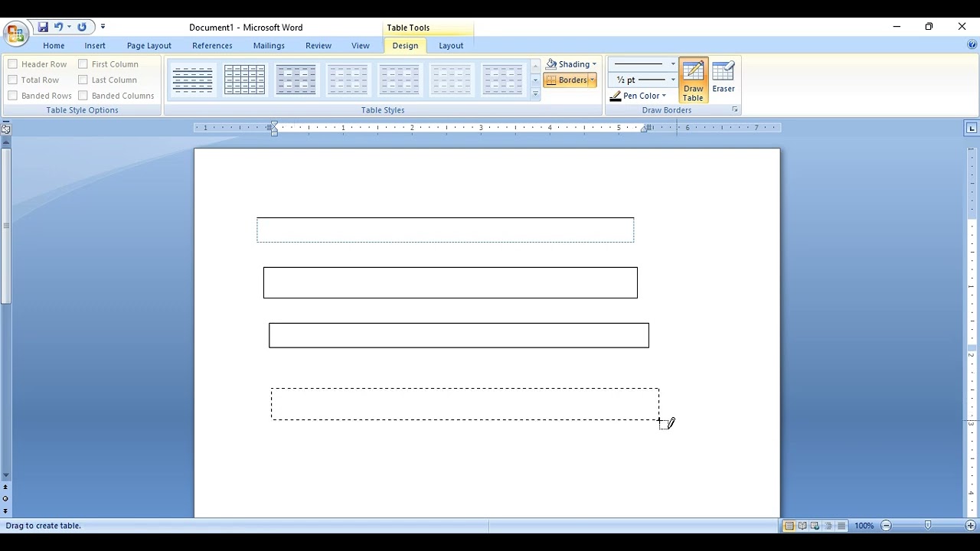Check the Last Column option

pos(83,80)
